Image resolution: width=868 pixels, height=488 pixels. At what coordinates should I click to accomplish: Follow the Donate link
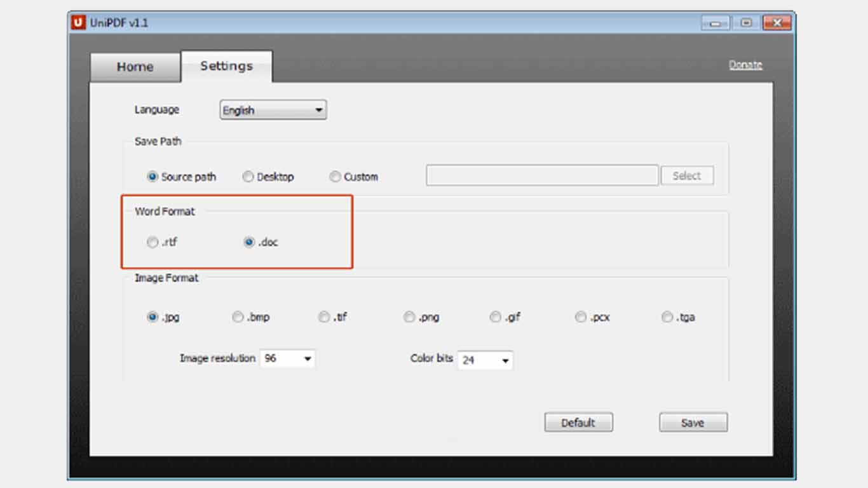coord(745,65)
